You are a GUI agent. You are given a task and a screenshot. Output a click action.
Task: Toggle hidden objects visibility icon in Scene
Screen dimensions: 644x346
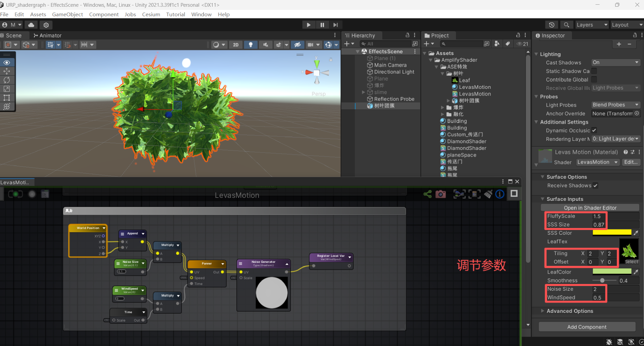click(298, 45)
